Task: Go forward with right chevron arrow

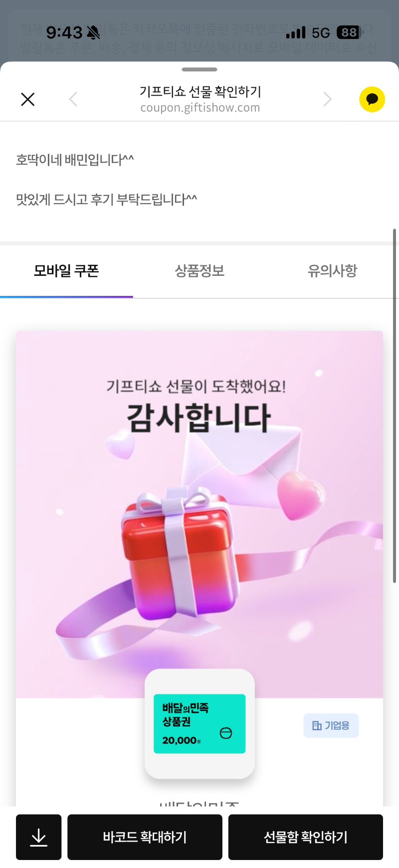Action: pyautogui.click(x=327, y=99)
